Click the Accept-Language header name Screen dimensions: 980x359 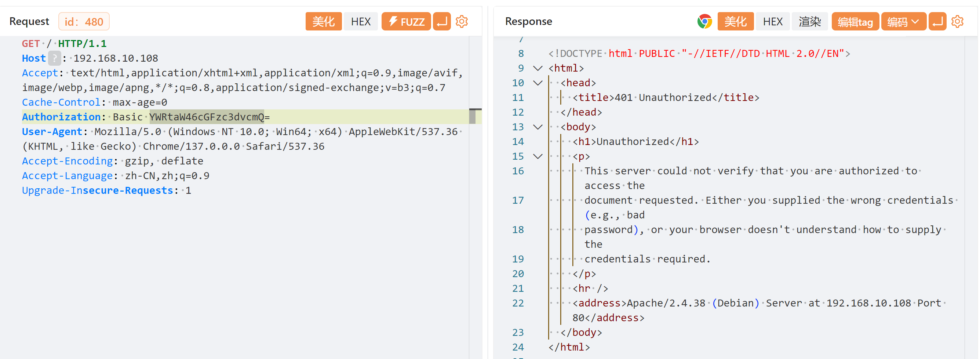(67, 176)
